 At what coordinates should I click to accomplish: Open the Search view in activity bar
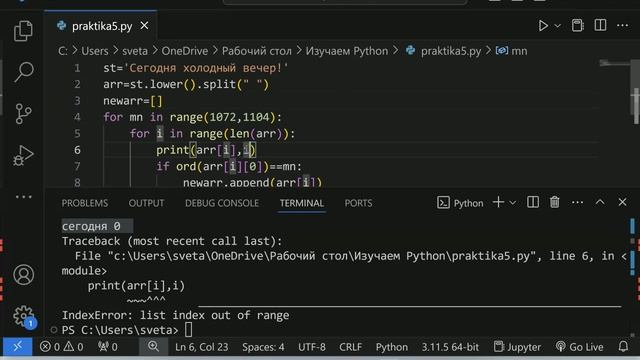tap(23, 72)
